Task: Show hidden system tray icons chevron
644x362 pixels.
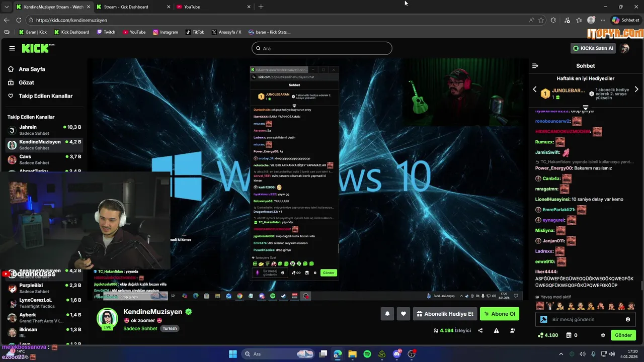Action: [561, 354]
